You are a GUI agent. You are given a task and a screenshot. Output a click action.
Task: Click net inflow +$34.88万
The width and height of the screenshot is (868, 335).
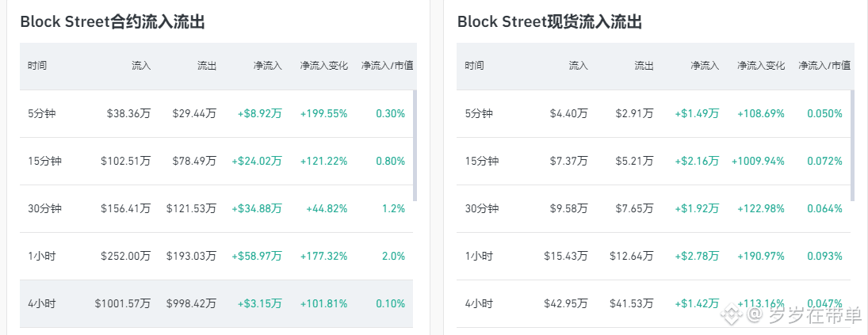point(257,209)
